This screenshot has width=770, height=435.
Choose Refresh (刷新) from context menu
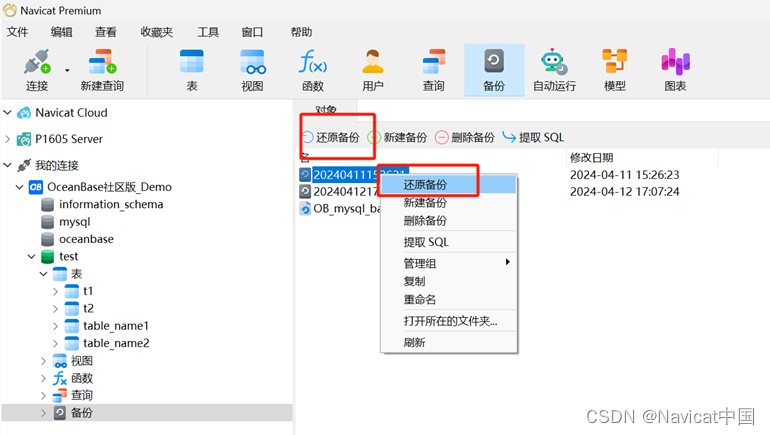coord(449,343)
